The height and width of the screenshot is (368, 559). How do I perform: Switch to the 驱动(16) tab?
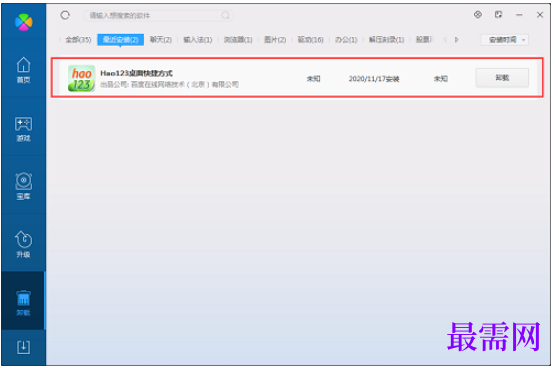tap(311, 40)
